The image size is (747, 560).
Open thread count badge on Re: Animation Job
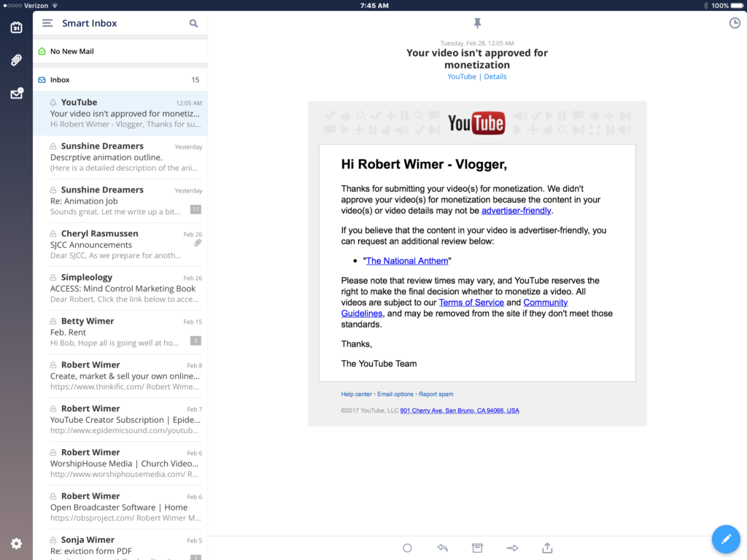point(196,209)
